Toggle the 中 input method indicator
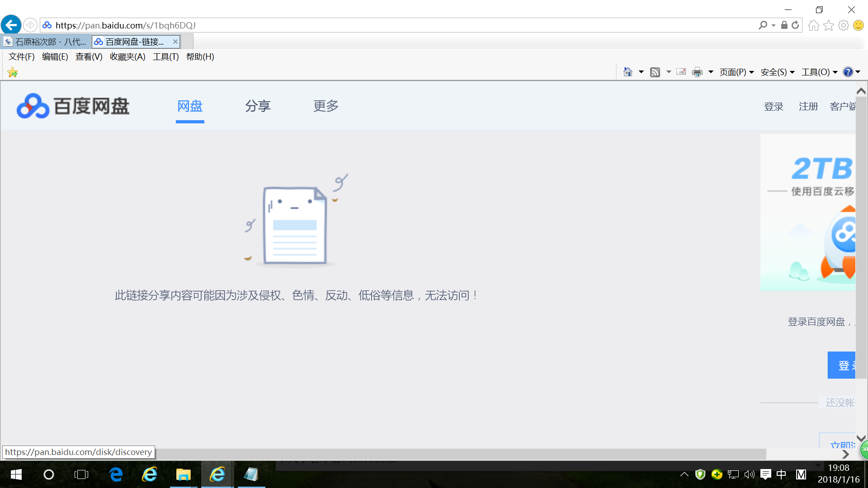 [x=781, y=474]
